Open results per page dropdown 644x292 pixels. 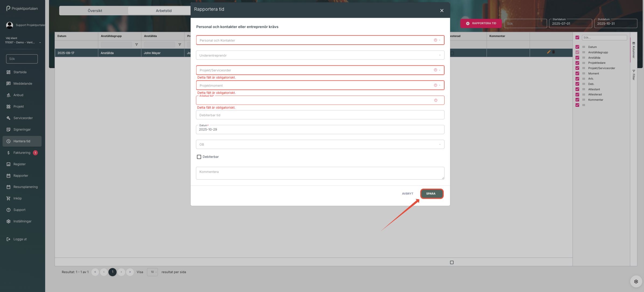tap(153, 272)
